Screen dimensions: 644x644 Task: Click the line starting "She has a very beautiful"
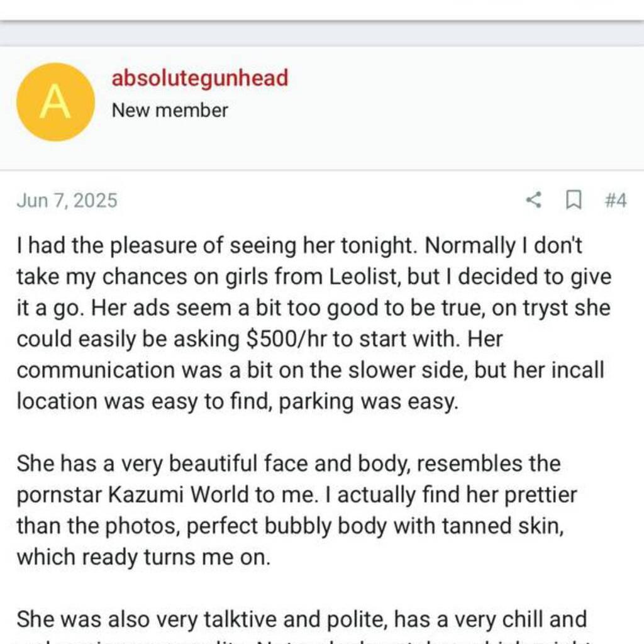point(288,464)
